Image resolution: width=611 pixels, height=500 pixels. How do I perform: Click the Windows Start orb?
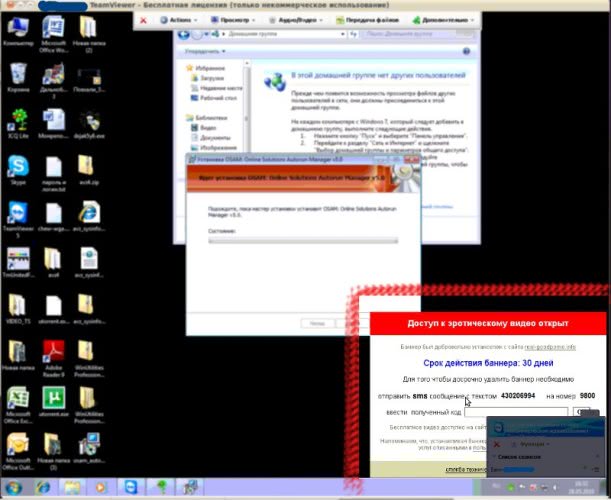tap(14, 488)
